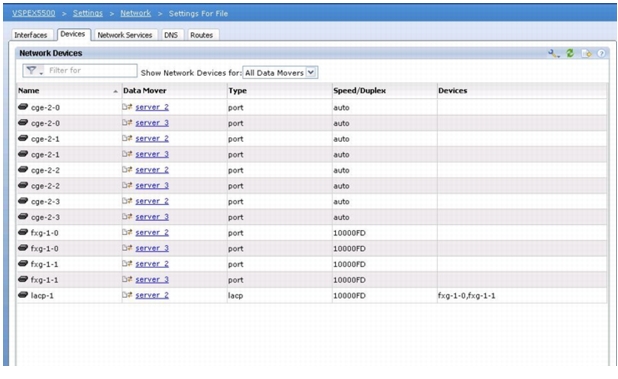618x379 pixels.
Task: Open server_3 link in cge-2-3 row
Action: [x=152, y=217]
